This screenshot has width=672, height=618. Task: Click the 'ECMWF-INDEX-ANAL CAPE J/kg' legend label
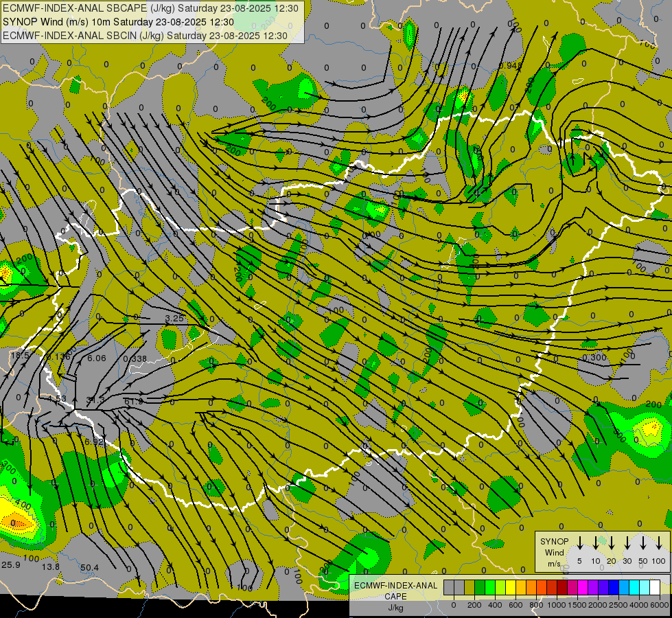(395, 597)
